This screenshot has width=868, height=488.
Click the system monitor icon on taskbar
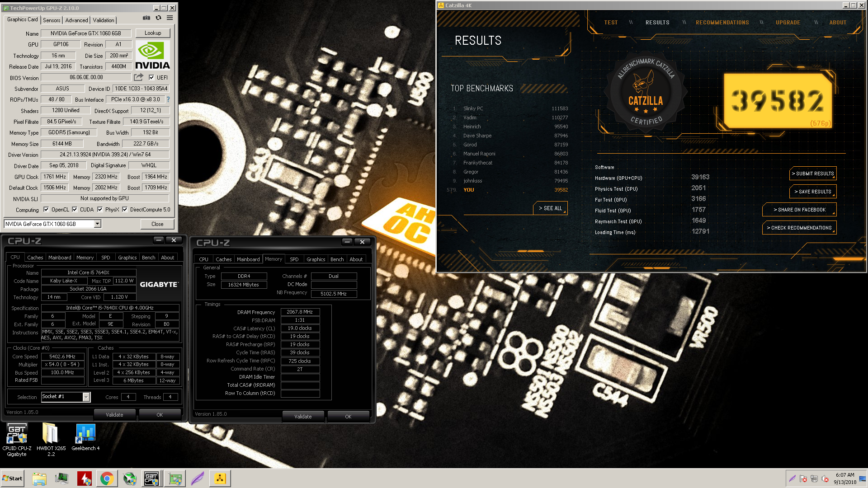62,479
